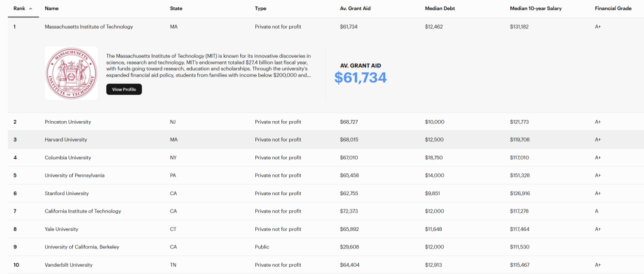Sort by State column header

[176, 8]
